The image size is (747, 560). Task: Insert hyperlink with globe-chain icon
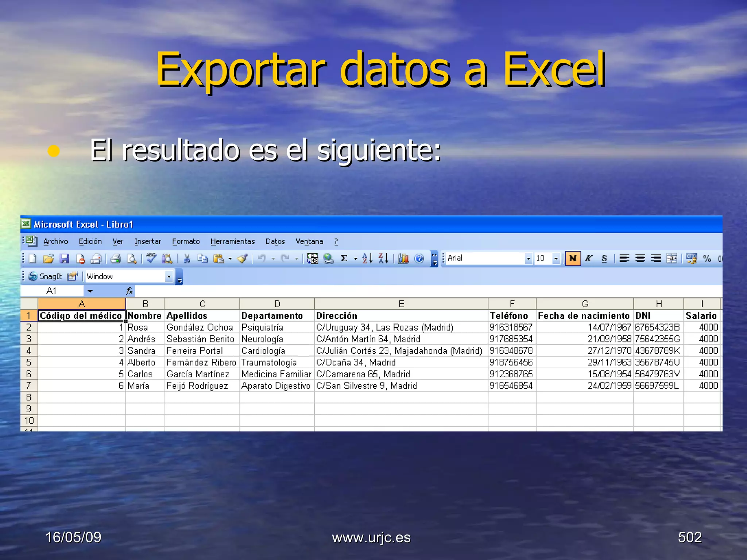(329, 258)
